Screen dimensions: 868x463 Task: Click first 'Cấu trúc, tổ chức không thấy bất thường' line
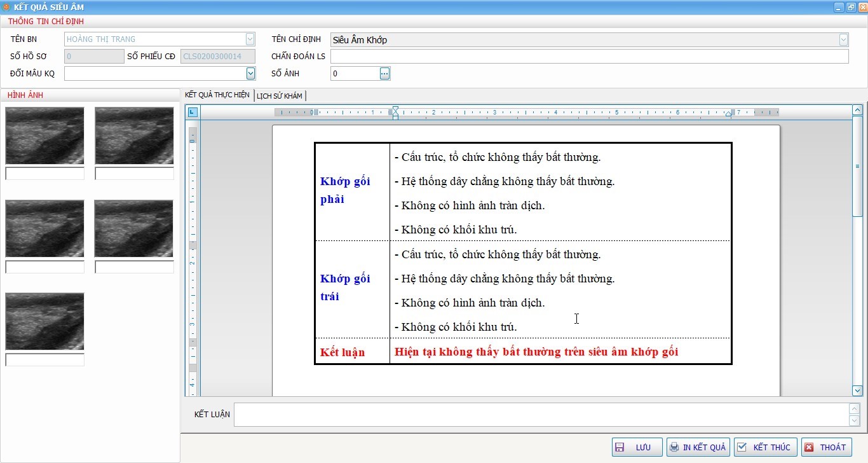(x=498, y=157)
